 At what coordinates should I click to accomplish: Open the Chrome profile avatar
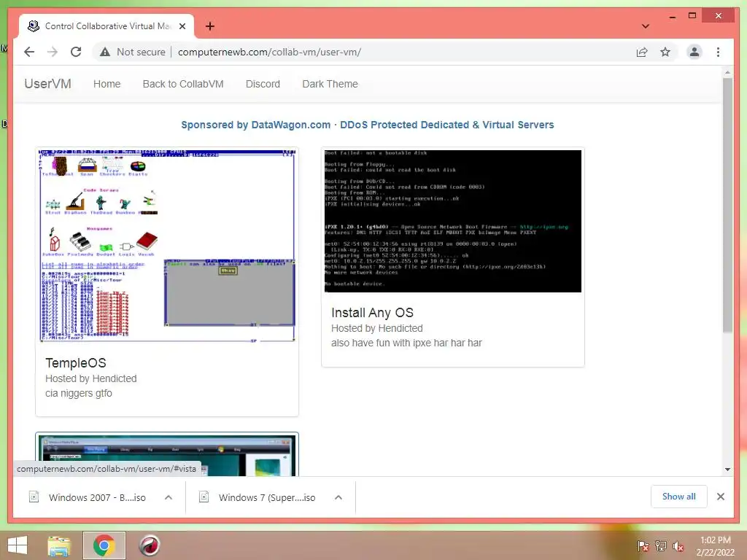point(694,52)
